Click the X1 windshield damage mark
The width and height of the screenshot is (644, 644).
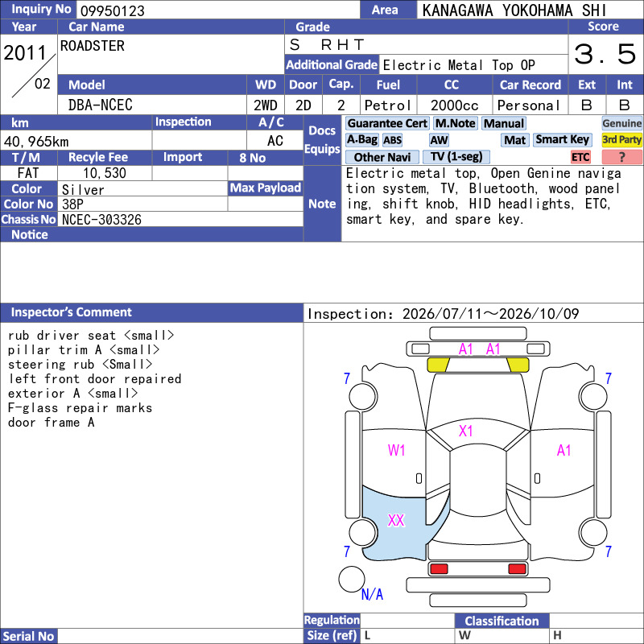465,431
